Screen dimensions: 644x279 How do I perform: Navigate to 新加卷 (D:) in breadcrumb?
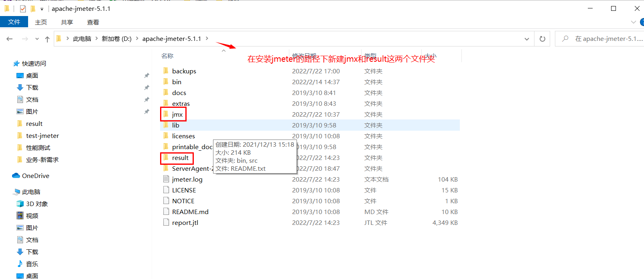pyautogui.click(x=116, y=38)
